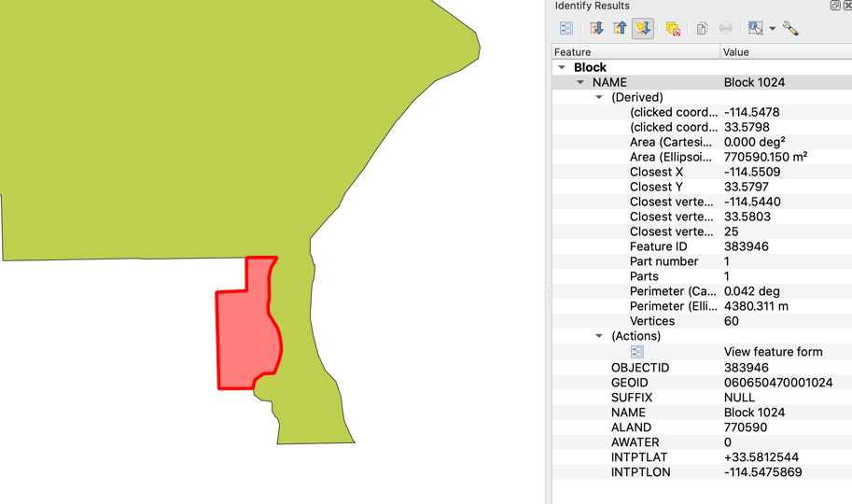852x504 pixels.
Task: Select the OBJECTID row
Action: pyautogui.click(x=702, y=368)
